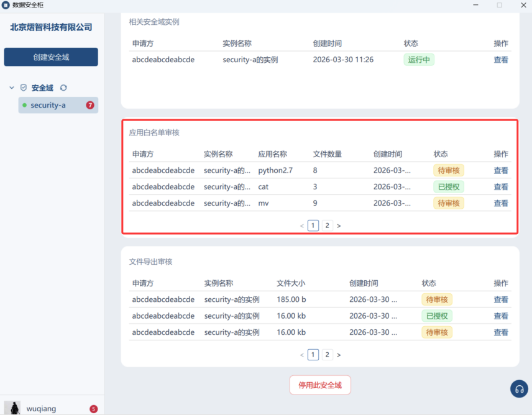Open the headset support icon
Image resolution: width=532 pixels, height=415 pixels.
pos(519,389)
